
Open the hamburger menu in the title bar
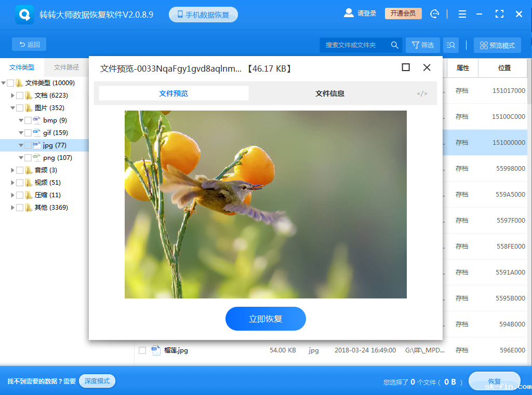pyautogui.click(x=462, y=13)
